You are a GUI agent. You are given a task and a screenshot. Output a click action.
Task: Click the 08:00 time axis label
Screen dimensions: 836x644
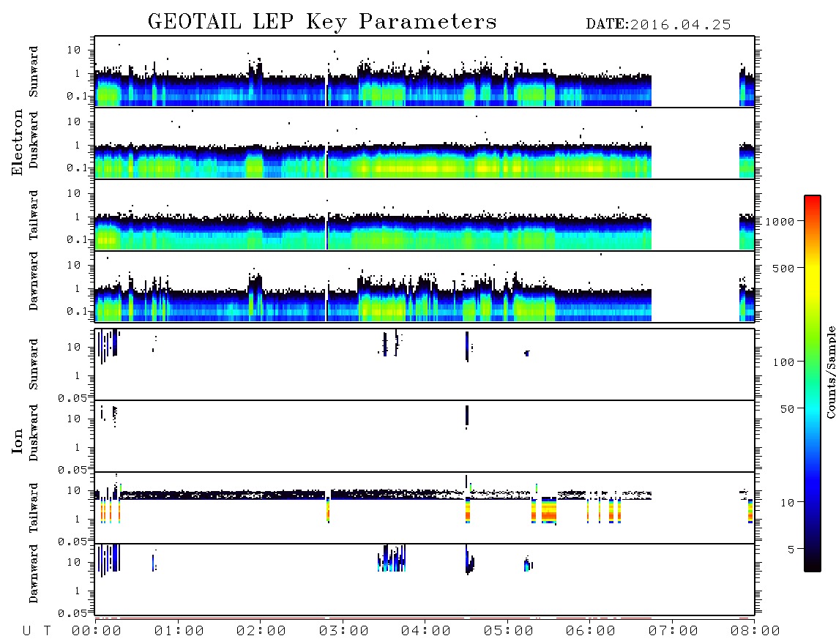(x=755, y=632)
